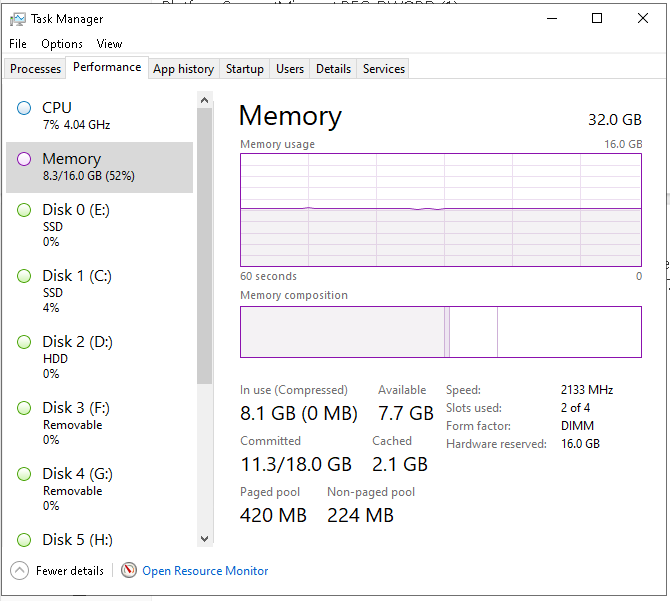The width and height of the screenshot is (670, 601).
Task: Click the Disk 1 (C:) circle icon
Action: (x=24, y=276)
